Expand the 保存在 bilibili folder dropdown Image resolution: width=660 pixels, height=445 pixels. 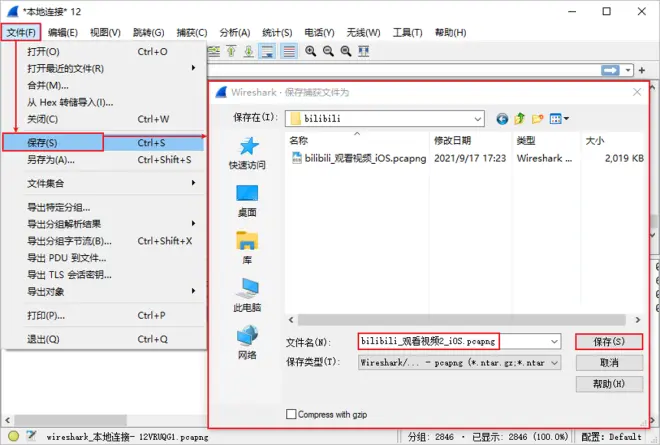[x=478, y=119]
